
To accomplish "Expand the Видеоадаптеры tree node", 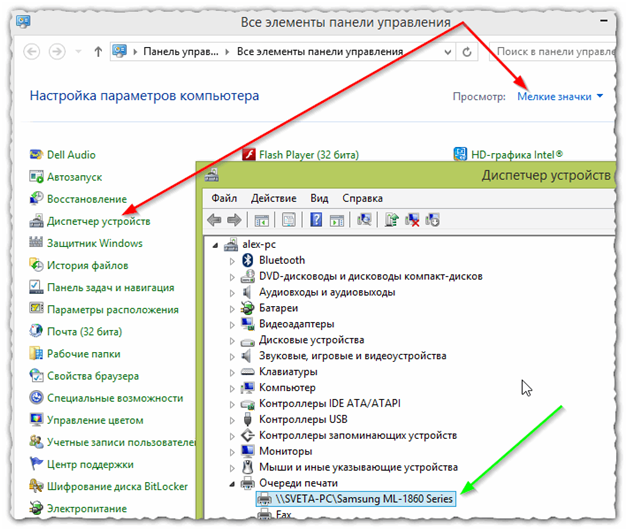I will pyautogui.click(x=233, y=324).
